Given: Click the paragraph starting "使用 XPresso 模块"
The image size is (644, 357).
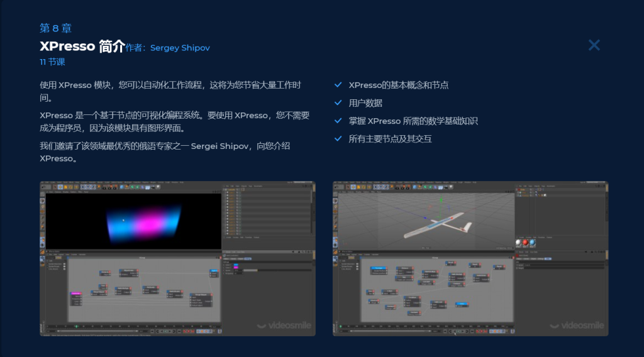Looking at the screenshot, I should pos(170,92).
